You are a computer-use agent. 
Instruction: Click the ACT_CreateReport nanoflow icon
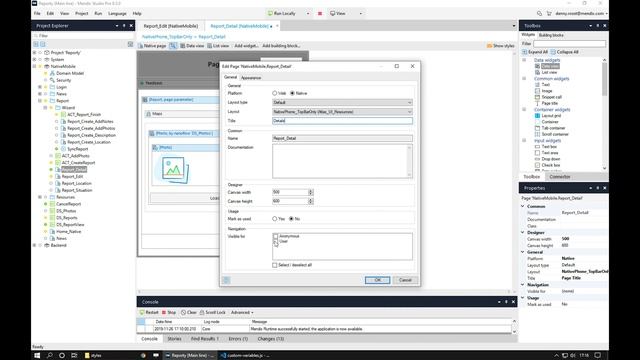58,163
